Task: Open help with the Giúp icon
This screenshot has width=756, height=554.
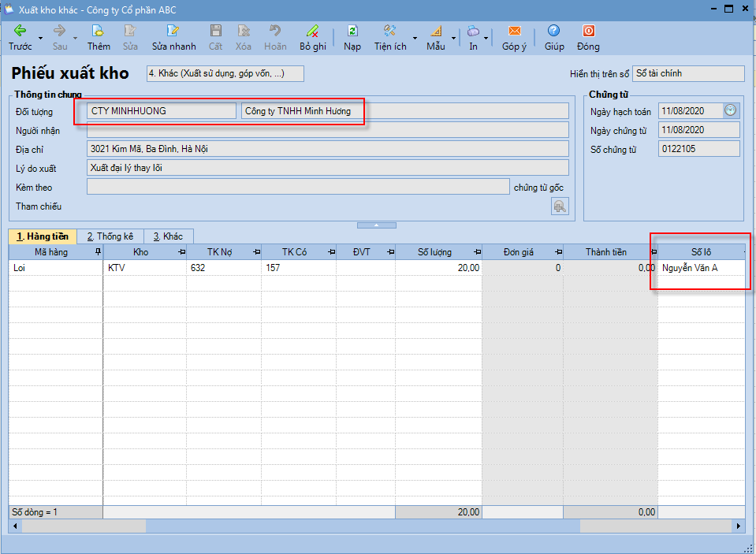Action: click(553, 31)
